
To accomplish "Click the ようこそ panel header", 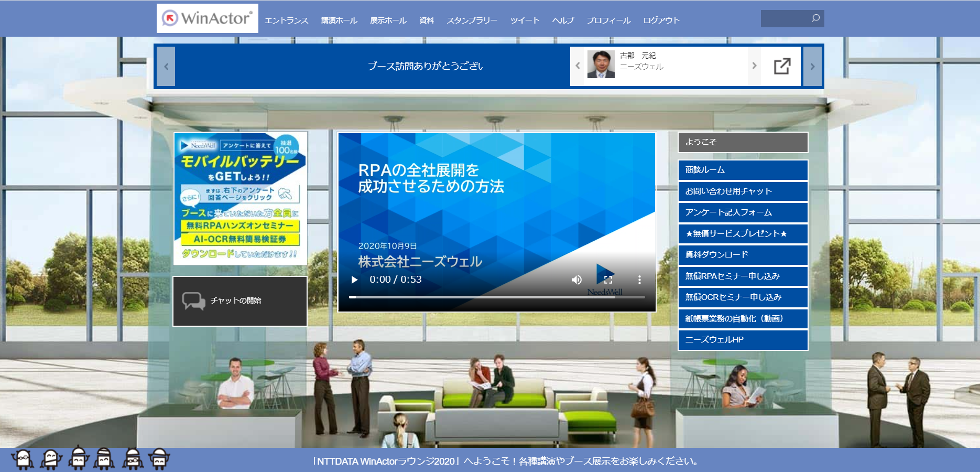I will click(743, 142).
